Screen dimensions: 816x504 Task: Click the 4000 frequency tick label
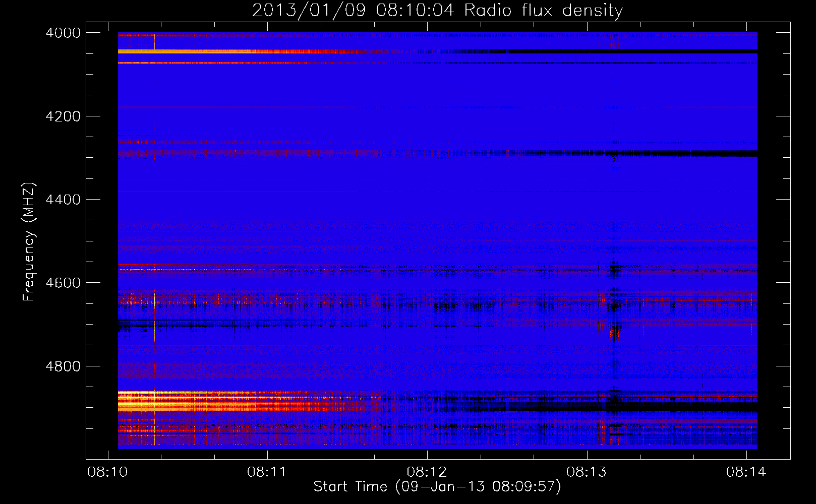(x=63, y=33)
